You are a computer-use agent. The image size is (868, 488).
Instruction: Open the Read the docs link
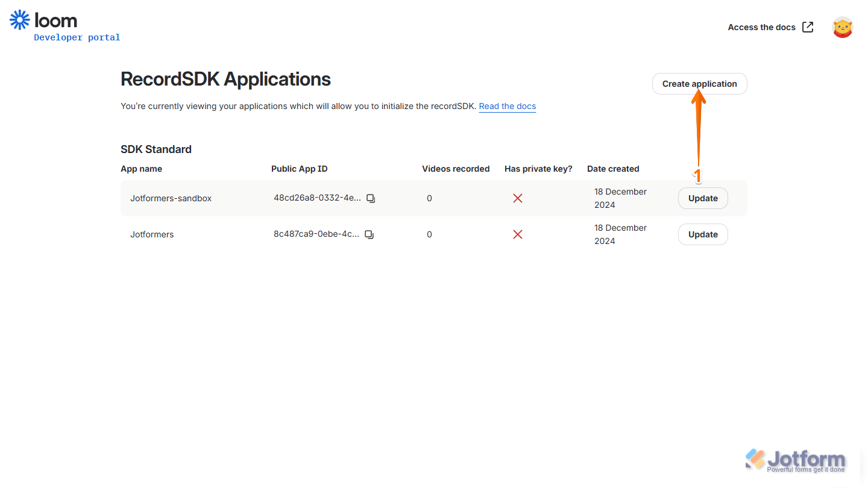tap(507, 106)
